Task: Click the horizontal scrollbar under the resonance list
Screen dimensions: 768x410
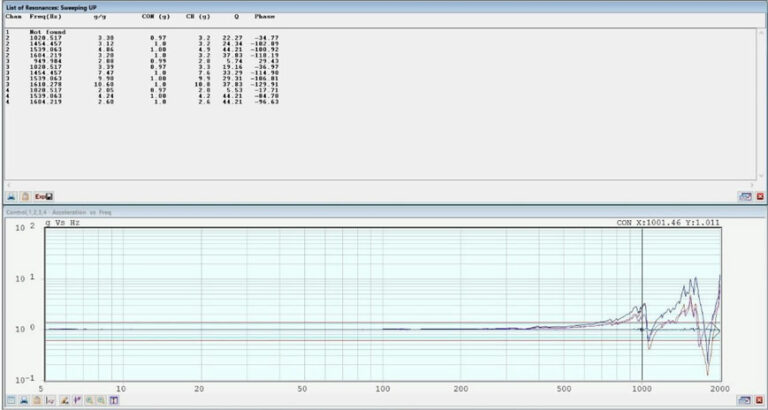Action: click(x=381, y=185)
